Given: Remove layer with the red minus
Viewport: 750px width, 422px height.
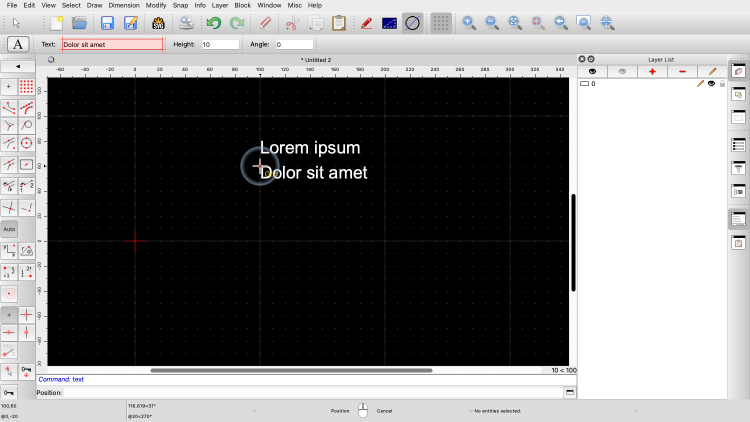Looking at the screenshot, I should tap(682, 71).
